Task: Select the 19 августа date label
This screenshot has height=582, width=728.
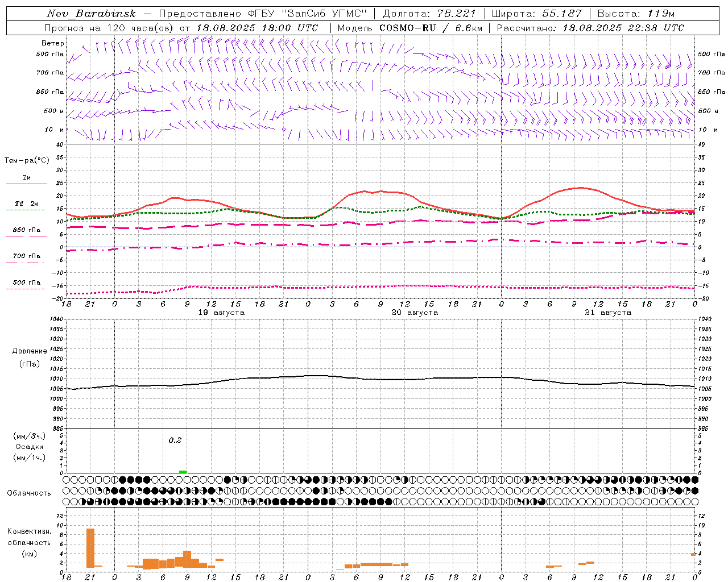Action: (221, 313)
